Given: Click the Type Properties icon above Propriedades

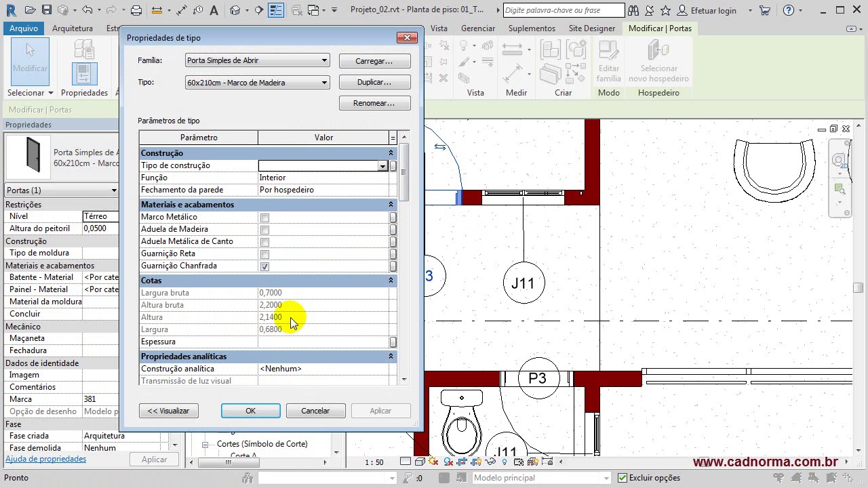Looking at the screenshot, I should coord(84,49).
